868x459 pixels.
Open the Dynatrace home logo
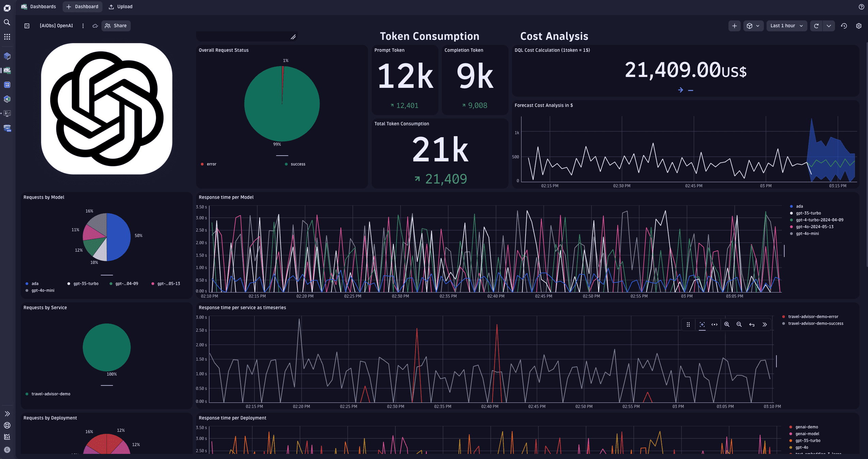tap(7, 7)
